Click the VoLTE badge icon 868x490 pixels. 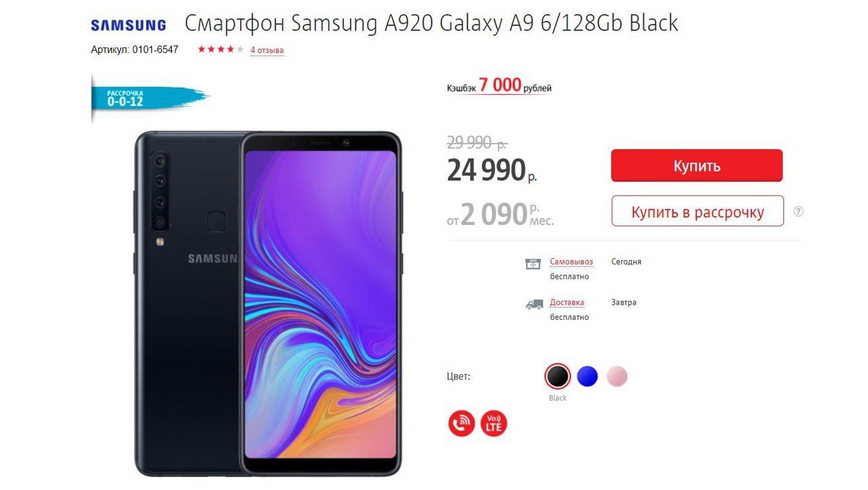tap(494, 424)
